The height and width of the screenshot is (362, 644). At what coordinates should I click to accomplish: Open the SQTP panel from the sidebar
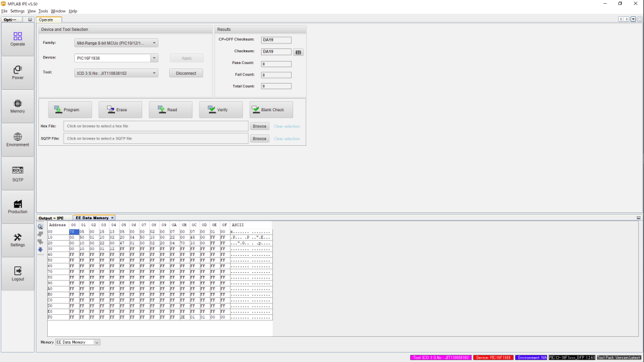tap(18, 173)
